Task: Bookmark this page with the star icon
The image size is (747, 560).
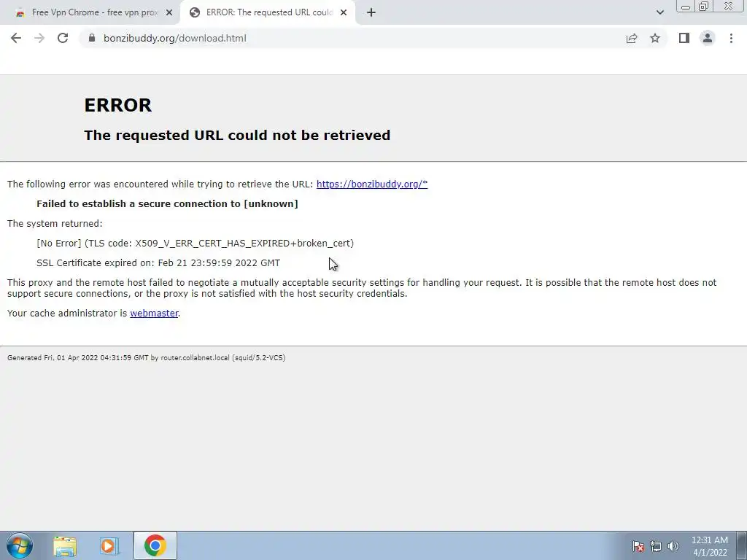Action: click(x=655, y=38)
